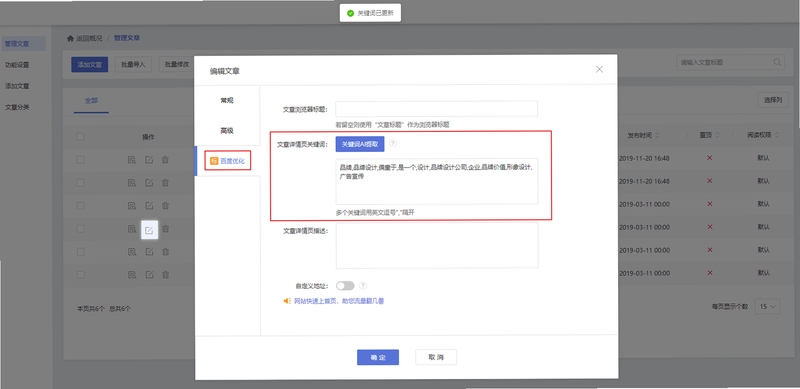This screenshot has width=800, height=389.
Task: Click into the keywords textarea containing 品牌设计
Action: pyautogui.click(x=436, y=181)
